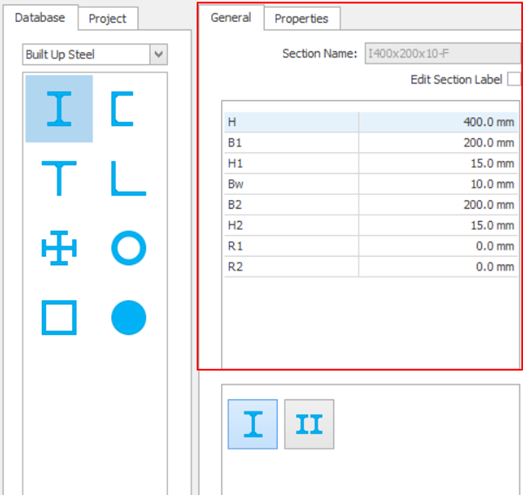This screenshot has width=523, height=495.
Task: Pick the hollow rectangular box section icon
Action: pyautogui.click(x=59, y=318)
